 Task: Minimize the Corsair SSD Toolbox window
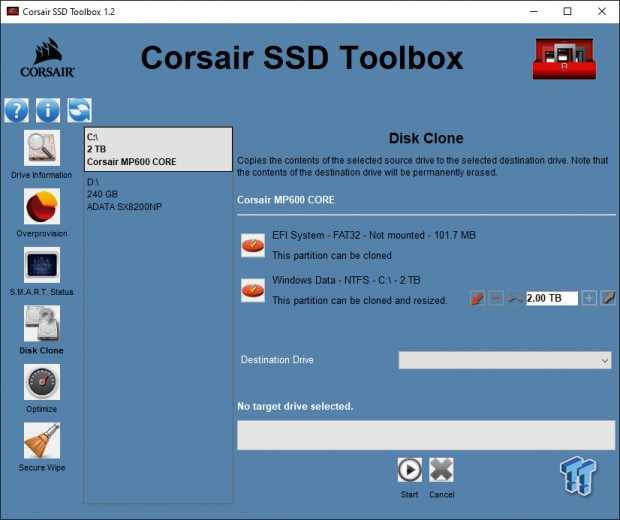point(533,11)
